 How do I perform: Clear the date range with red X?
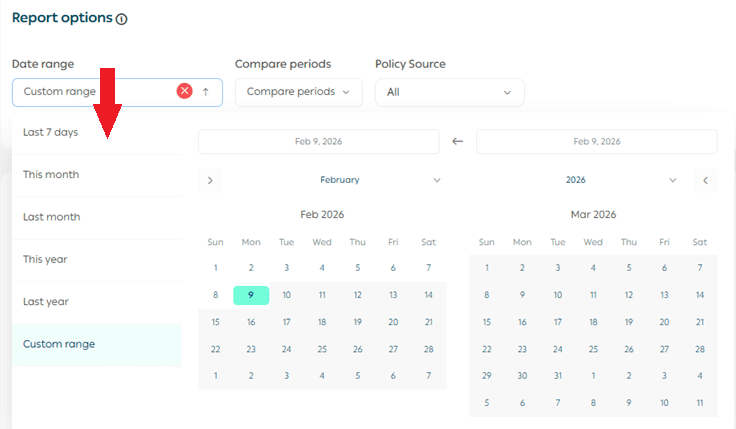(x=184, y=91)
